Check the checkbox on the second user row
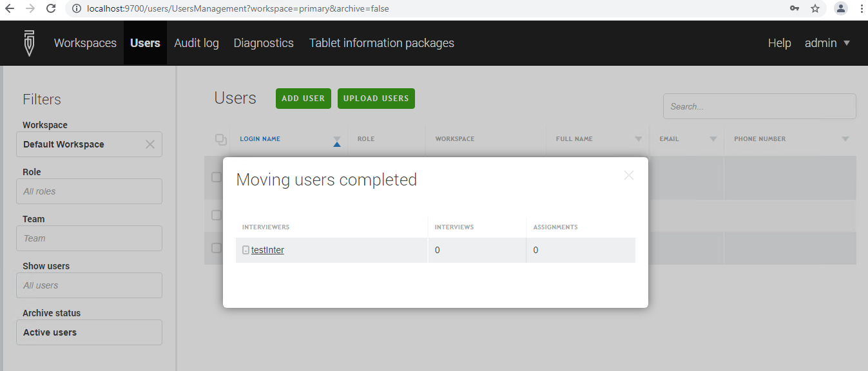This screenshot has width=868, height=371. (217, 215)
